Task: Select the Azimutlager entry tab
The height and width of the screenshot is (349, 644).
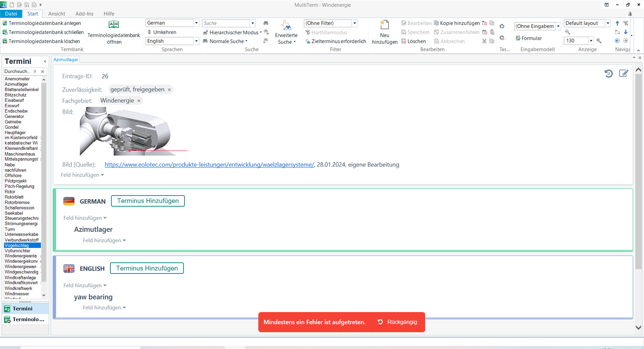Action: (66, 59)
